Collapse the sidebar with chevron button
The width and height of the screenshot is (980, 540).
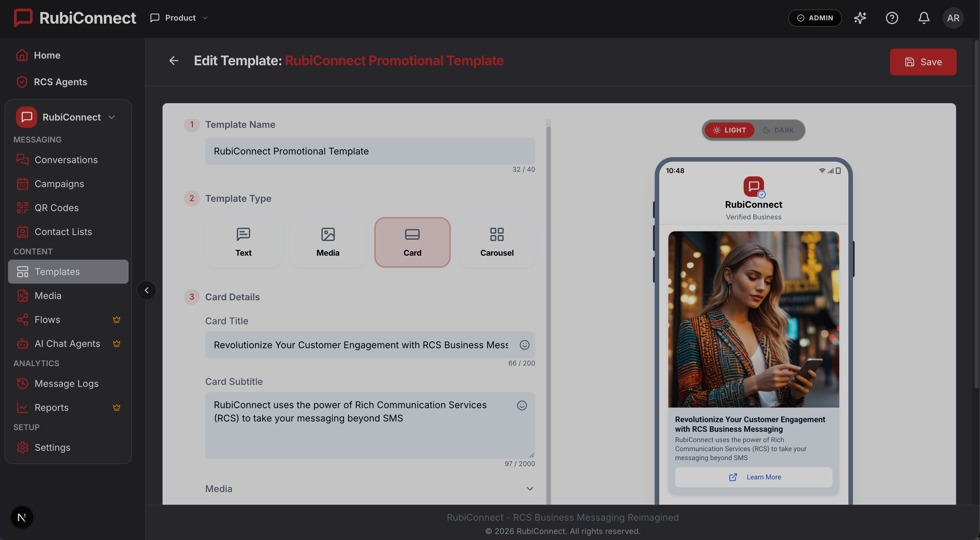tap(147, 290)
